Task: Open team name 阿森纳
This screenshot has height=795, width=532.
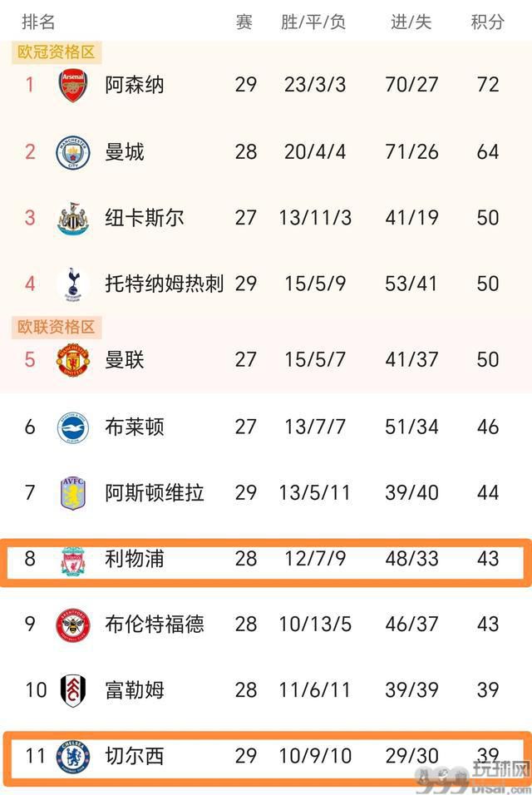Action: 135,85
